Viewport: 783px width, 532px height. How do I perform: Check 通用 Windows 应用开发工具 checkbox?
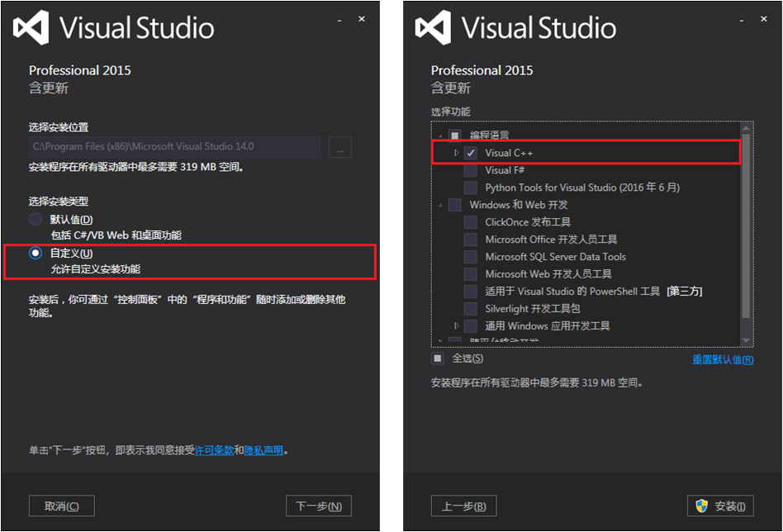[471, 325]
